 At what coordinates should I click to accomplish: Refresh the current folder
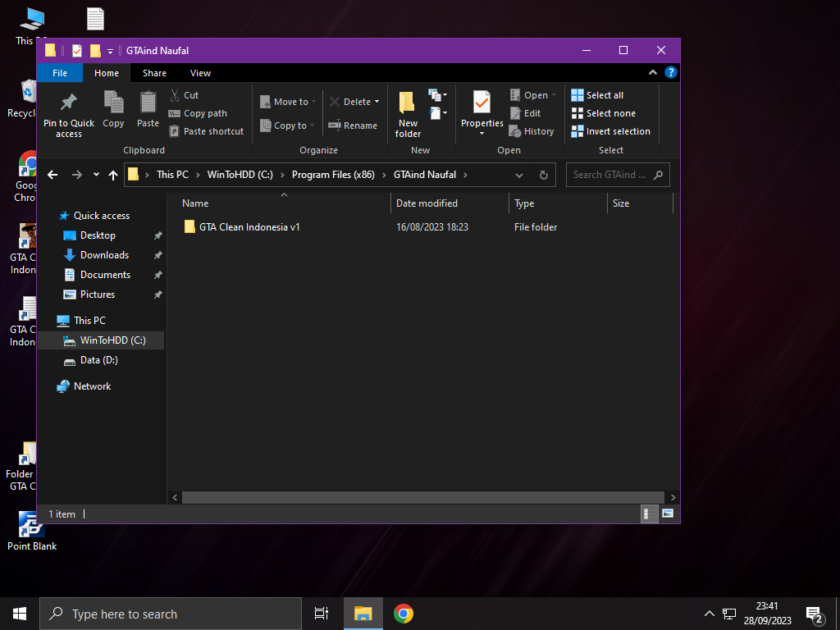point(543,176)
